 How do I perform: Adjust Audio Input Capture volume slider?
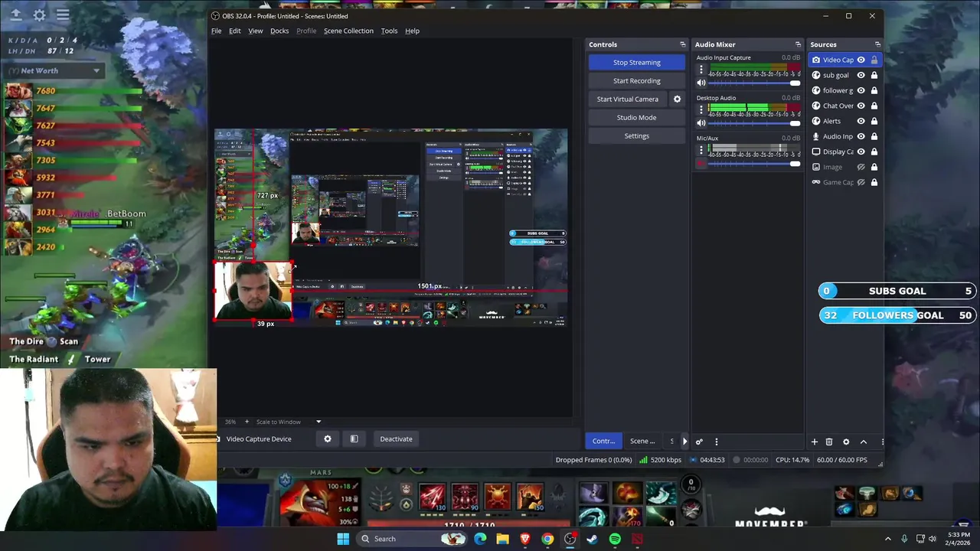(x=754, y=83)
